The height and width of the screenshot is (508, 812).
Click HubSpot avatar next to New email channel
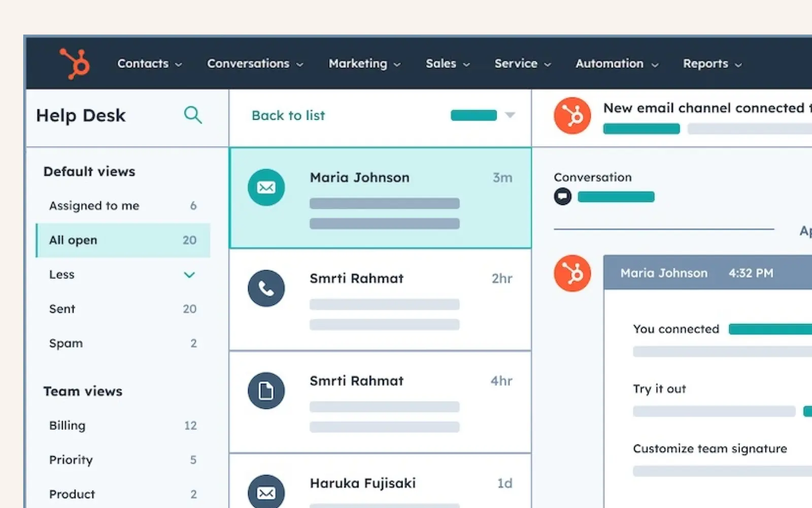[572, 116]
